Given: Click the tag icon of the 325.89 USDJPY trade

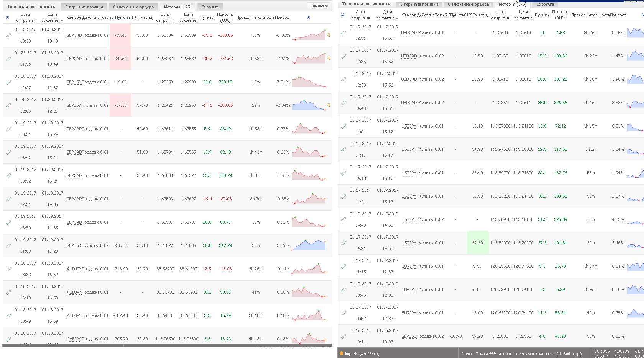Looking at the screenshot, I should point(343,220).
